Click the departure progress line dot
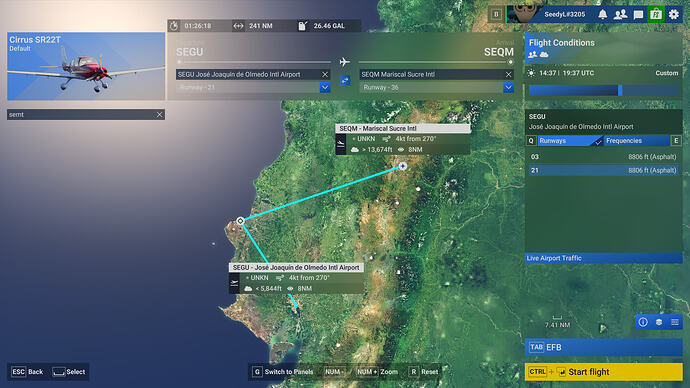690x388 pixels. point(179,62)
